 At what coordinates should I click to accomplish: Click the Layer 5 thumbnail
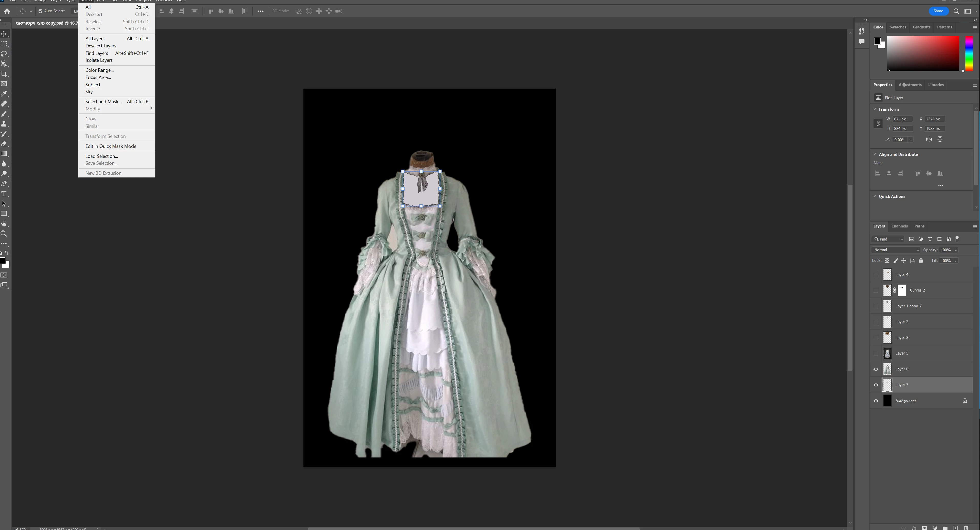(x=887, y=354)
